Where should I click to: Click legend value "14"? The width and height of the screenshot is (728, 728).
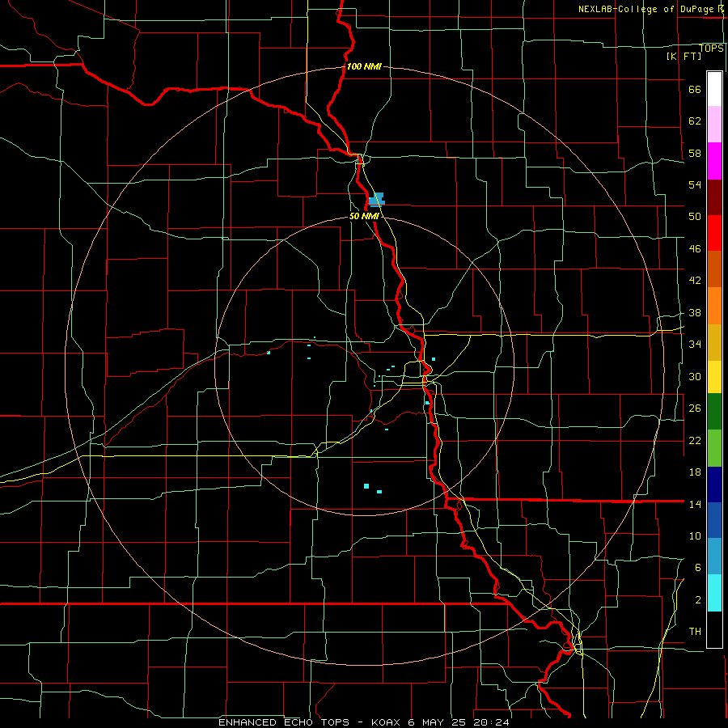coord(695,504)
